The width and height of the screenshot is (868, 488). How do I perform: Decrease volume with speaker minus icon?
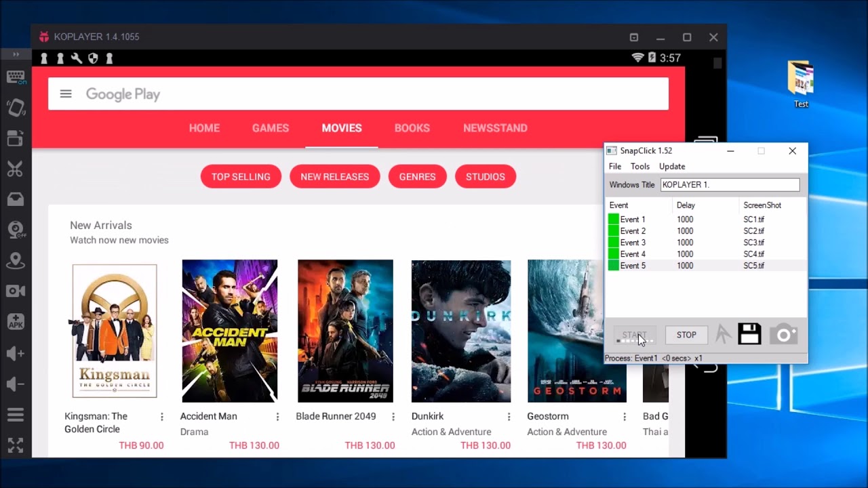tap(16, 384)
